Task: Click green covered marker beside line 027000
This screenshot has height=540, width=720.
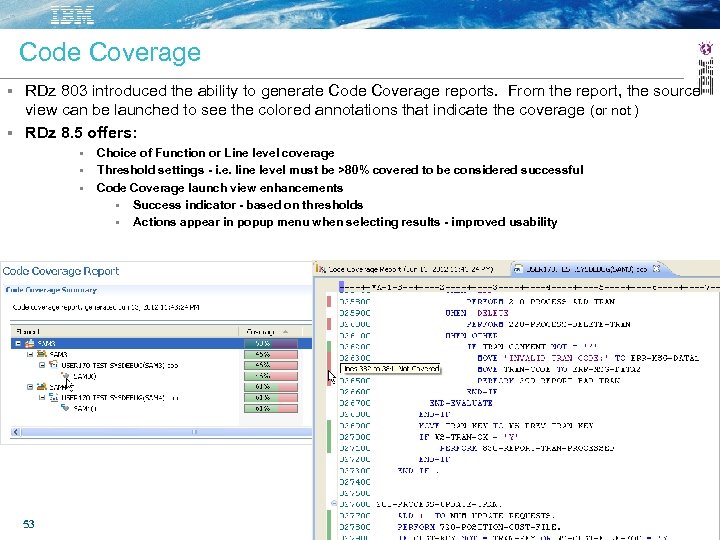Action: click(x=329, y=437)
